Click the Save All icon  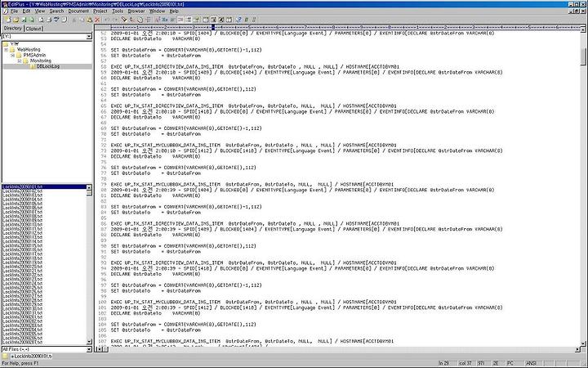pyautogui.click(x=32, y=20)
